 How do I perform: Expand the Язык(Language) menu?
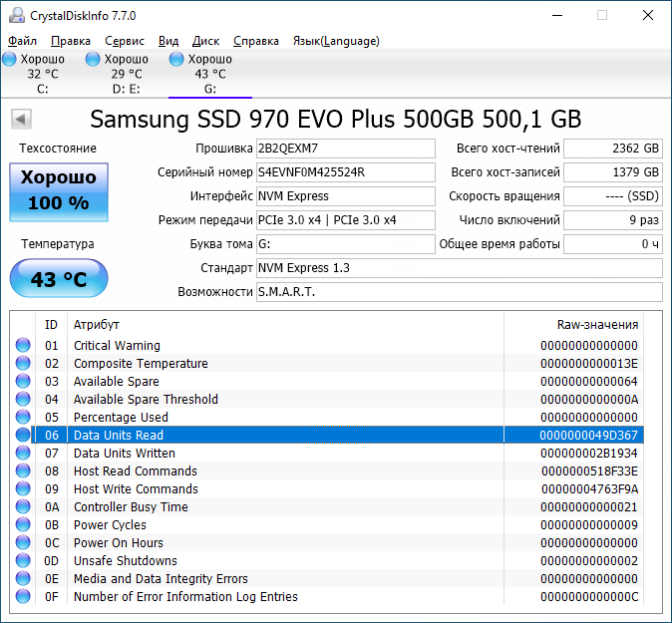point(335,41)
